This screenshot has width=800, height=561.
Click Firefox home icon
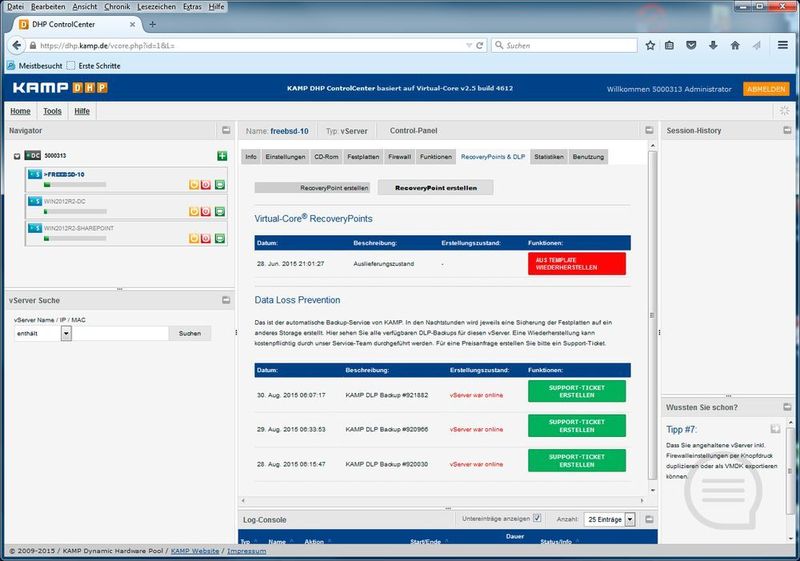click(x=734, y=45)
